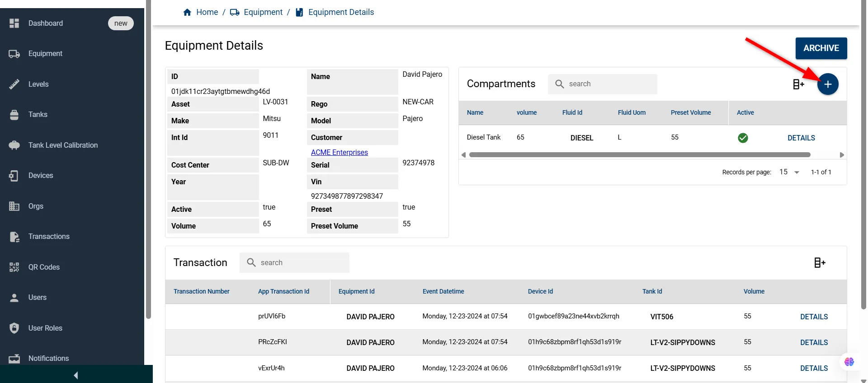Open DETAILS for transaction prUVl6Fb
868x383 pixels.
coord(814,317)
